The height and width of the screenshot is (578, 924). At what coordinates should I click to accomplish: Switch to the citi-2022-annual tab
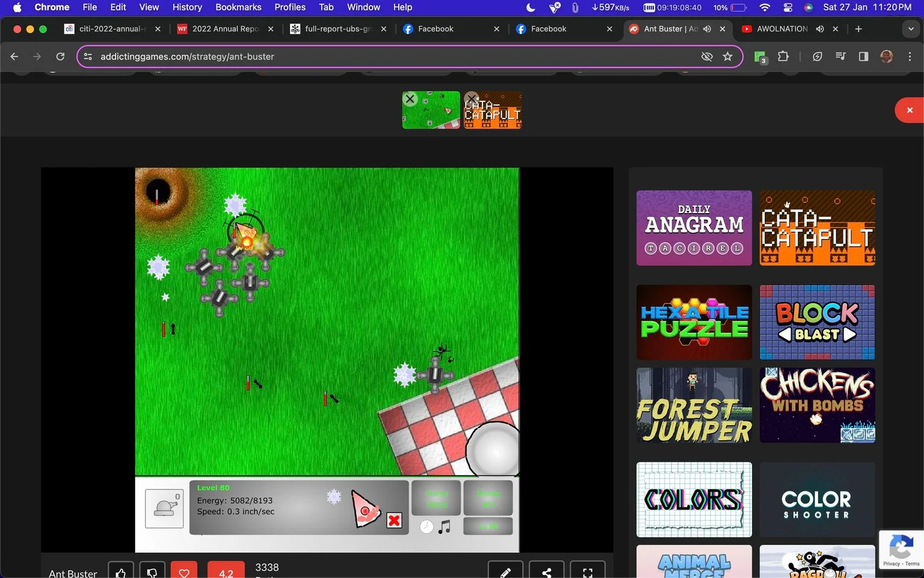click(112, 29)
